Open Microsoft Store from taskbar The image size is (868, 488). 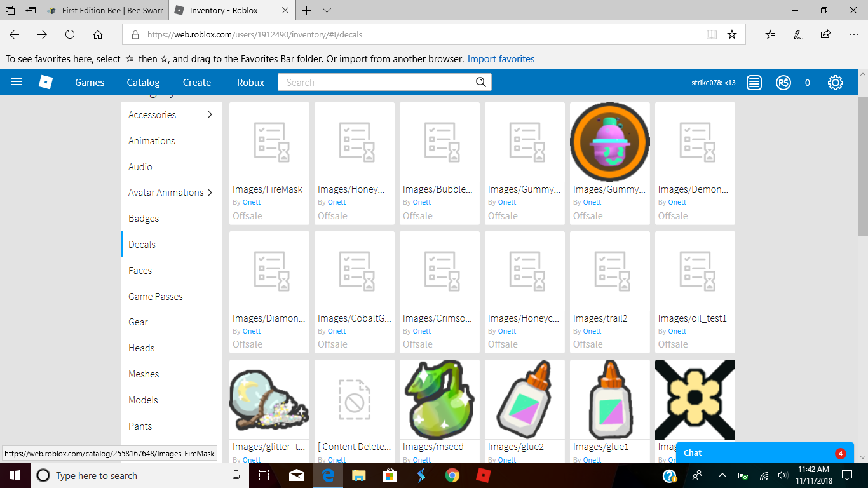(x=390, y=475)
